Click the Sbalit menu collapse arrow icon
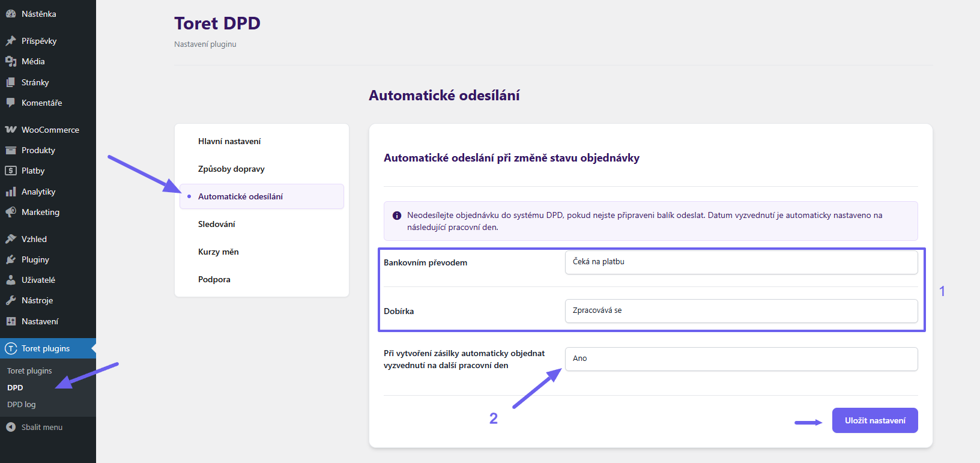This screenshot has height=463, width=980. tap(11, 427)
